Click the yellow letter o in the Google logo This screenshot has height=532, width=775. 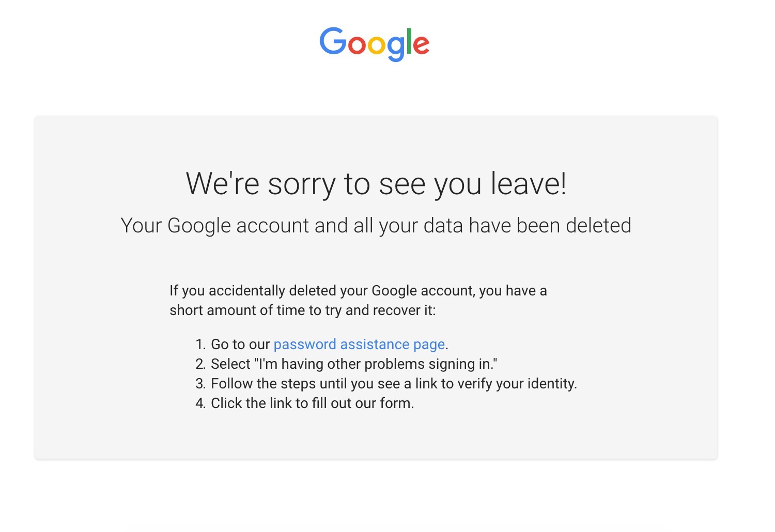377,45
